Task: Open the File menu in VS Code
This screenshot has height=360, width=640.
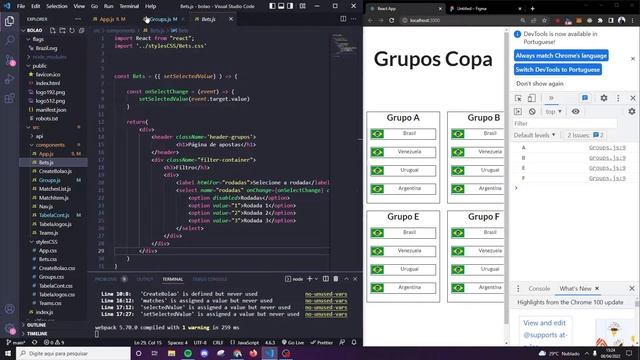Action: pos(21,6)
